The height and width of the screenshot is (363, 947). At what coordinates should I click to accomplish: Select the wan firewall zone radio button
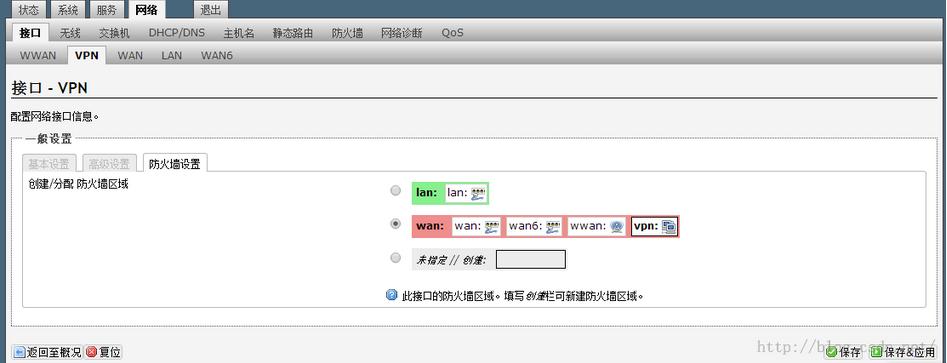(x=396, y=224)
